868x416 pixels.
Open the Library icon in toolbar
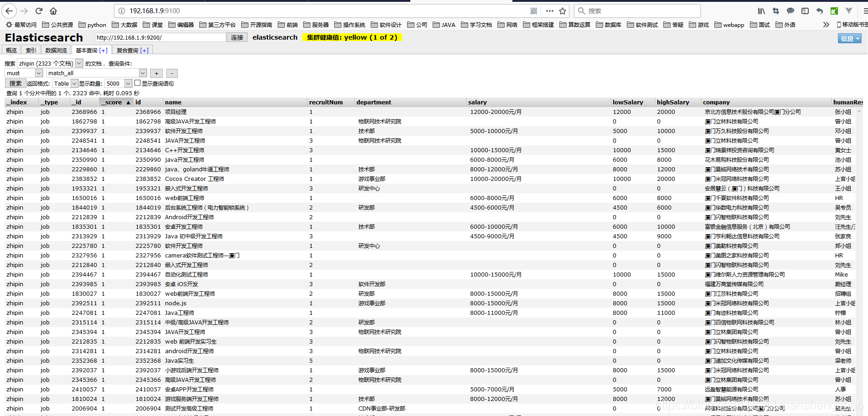pos(762,10)
